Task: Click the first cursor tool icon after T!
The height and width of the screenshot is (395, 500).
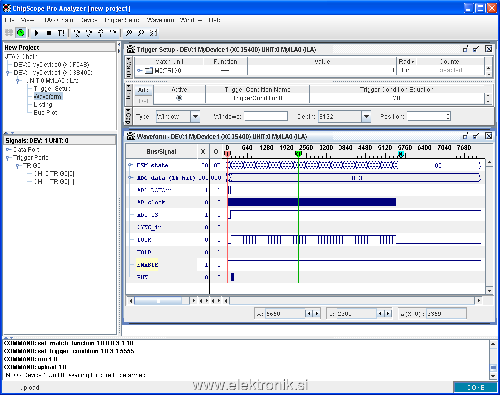Action: tap(77, 33)
